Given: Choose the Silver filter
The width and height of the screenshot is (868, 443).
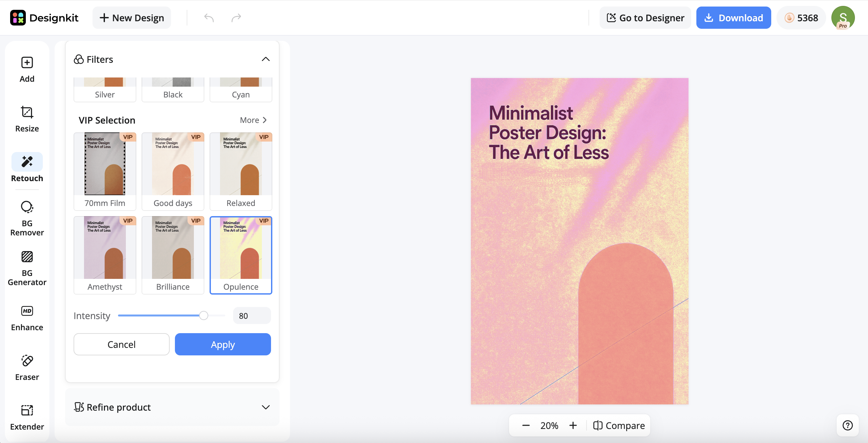Looking at the screenshot, I should point(105,90).
